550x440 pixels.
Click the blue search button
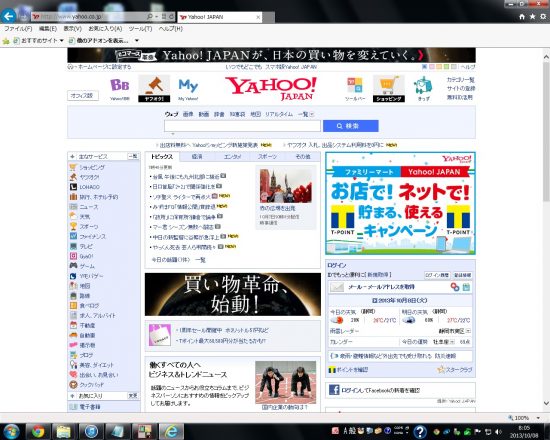350,126
